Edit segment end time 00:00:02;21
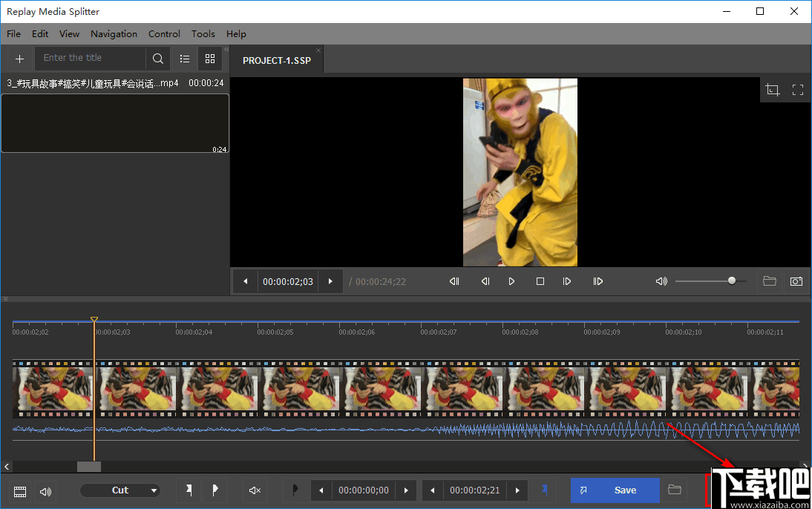The image size is (812, 509). [475, 490]
